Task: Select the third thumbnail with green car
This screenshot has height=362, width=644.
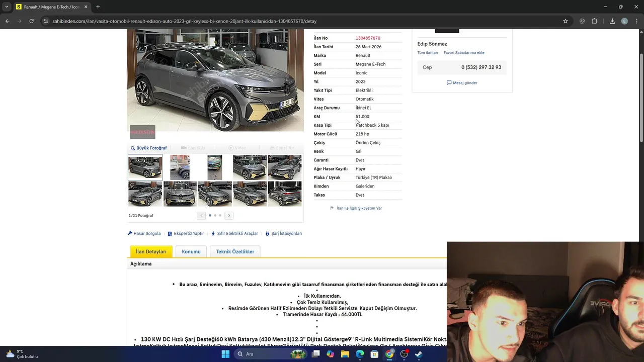Action: click(x=215, y=167)
